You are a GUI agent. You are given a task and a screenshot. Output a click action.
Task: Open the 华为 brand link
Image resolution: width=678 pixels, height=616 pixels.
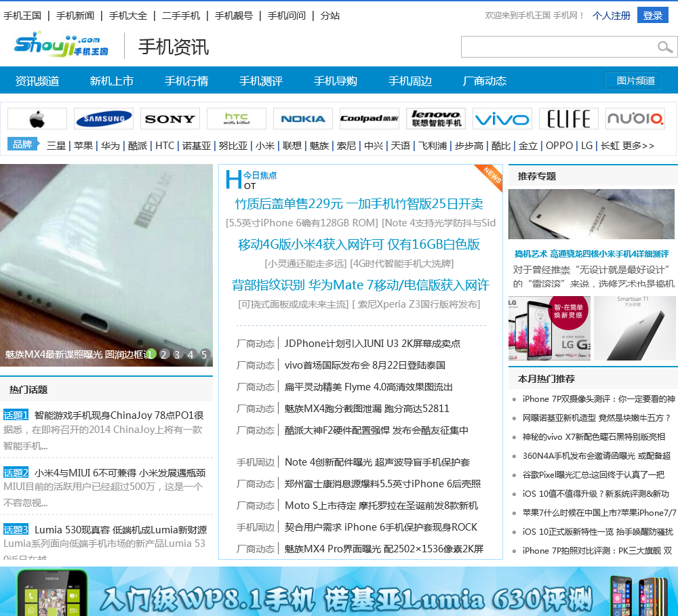pos(111,146)
